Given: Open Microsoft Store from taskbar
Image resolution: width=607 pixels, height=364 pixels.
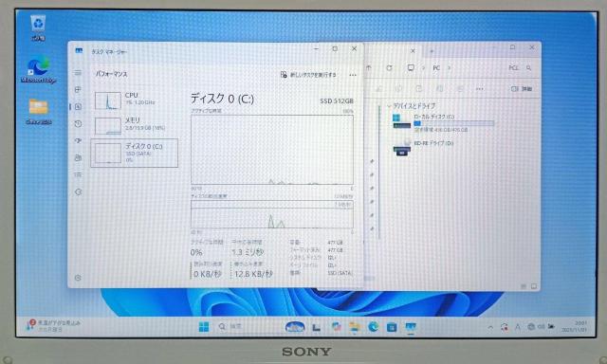Looking at the screenshot, I should [x=392, y=328].
